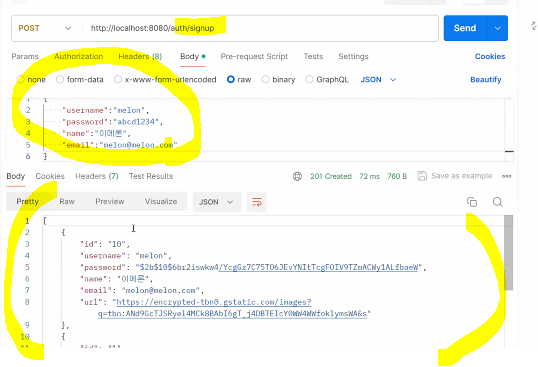This screenshot has width=538, height=367.
Task: Click Save as example
Action: [461, 176]
